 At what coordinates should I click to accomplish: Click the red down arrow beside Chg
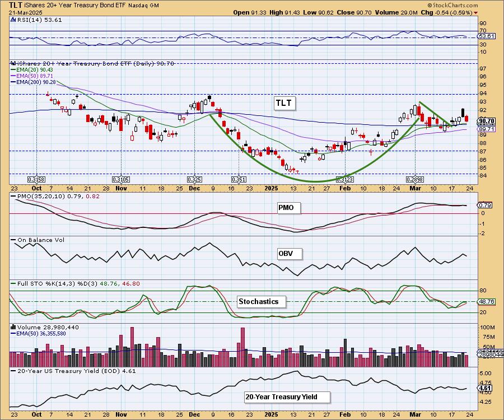[x=475, y=13]
